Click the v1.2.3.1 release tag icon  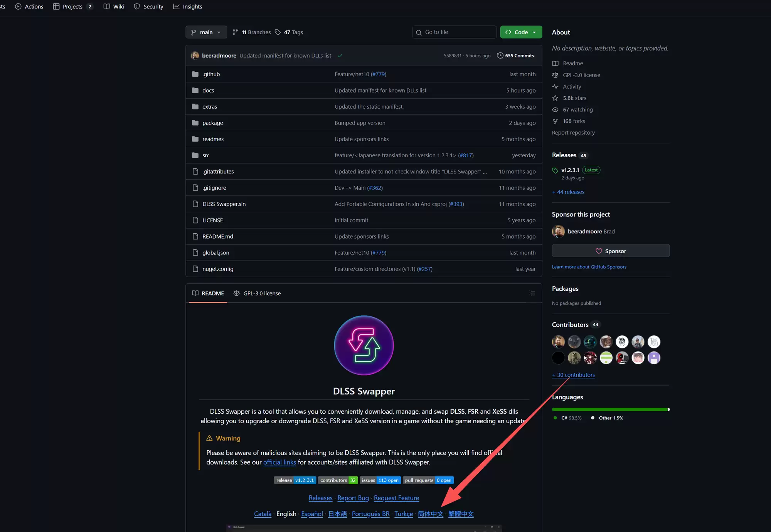tap(555, 170)
